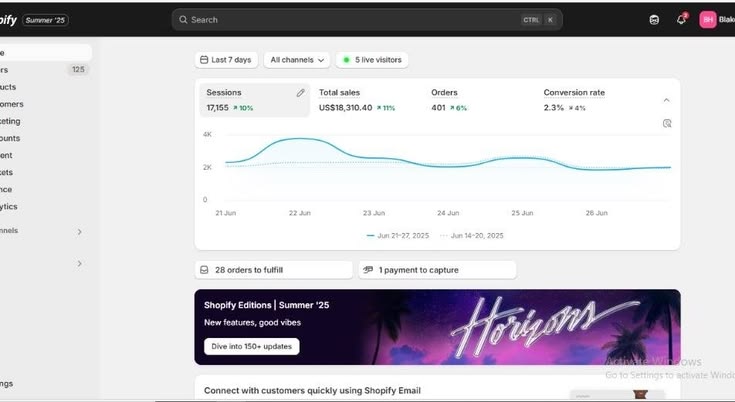This screenshot has height=402, width=735.
Task: Click the 5 live visitors button
Action: (372, 60)
